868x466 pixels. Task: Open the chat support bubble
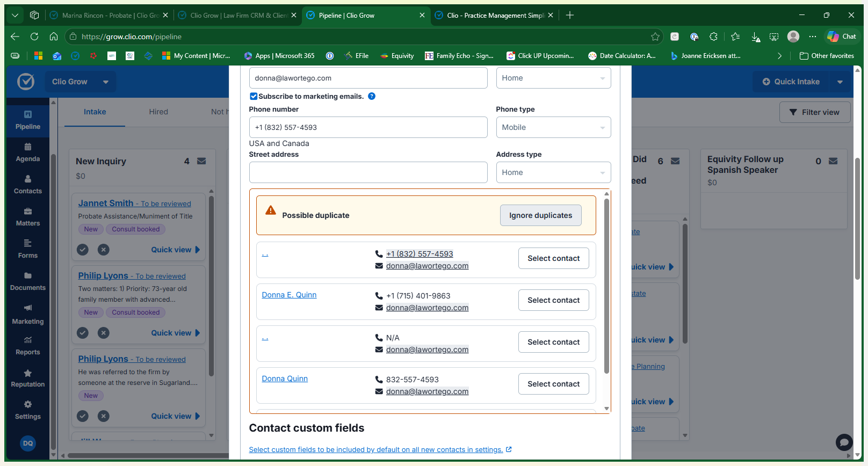click(844, 442)
